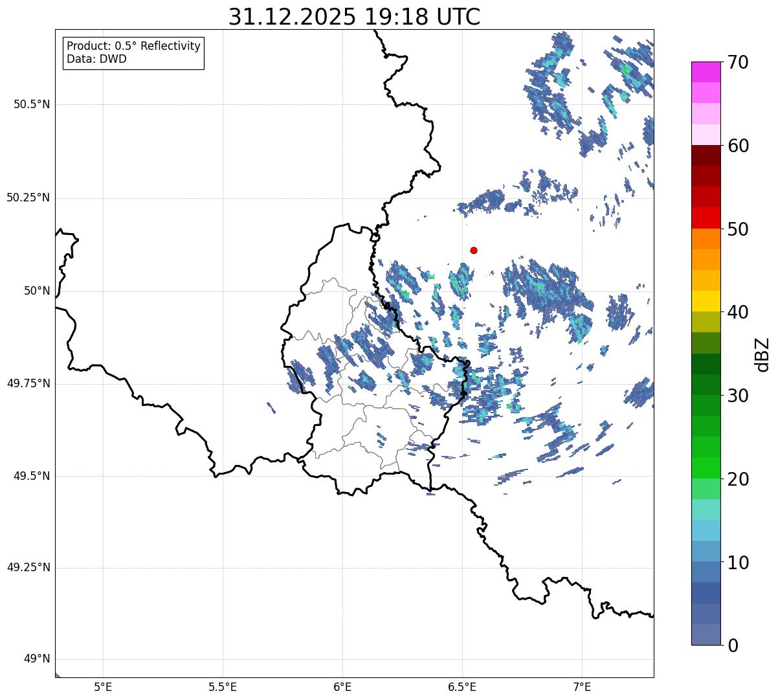Click the colorbar tick label "50"
Screen dimensions: 778x700
738,229
